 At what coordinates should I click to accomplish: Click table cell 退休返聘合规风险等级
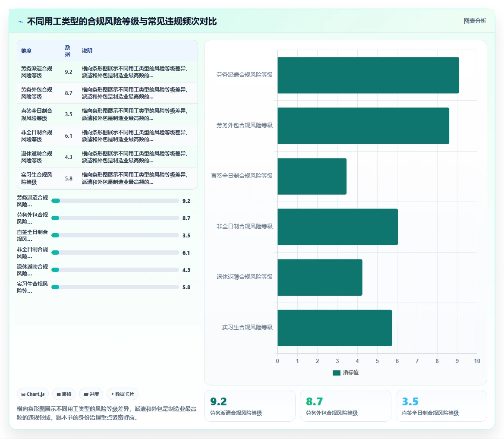coord(37,157)
